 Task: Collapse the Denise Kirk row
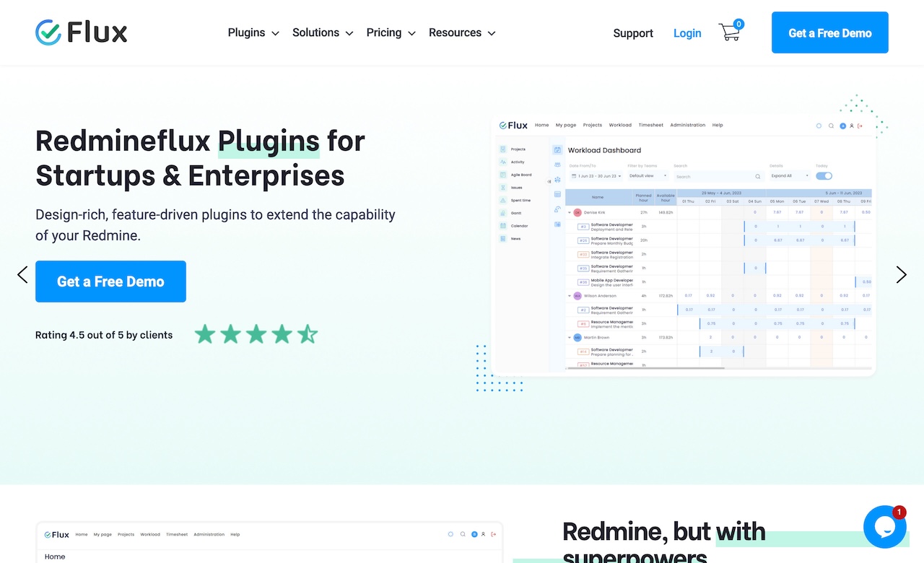coord(569,213)
